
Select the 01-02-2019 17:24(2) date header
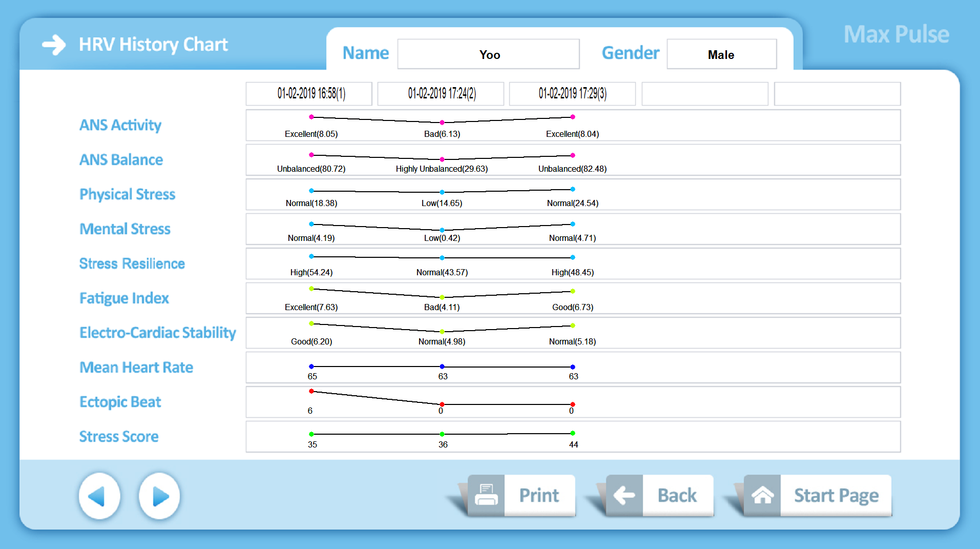[x=441, y=94]
